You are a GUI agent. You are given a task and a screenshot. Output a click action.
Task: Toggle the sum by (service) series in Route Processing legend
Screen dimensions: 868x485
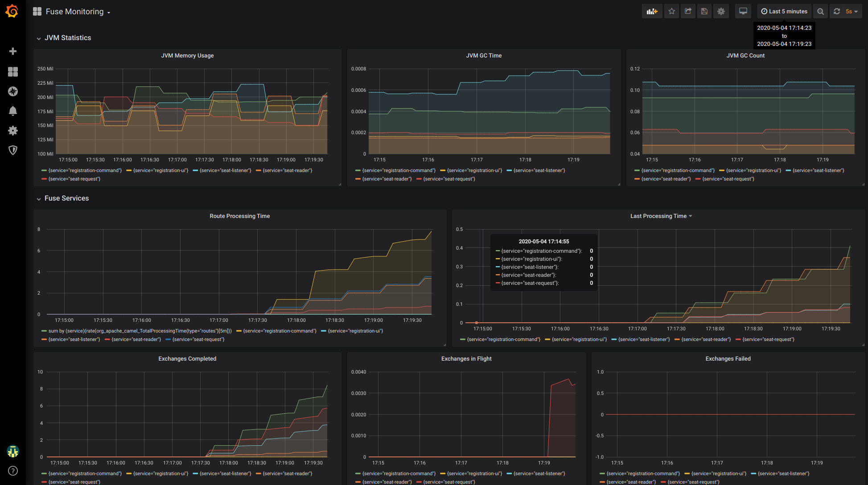[140, 331]
